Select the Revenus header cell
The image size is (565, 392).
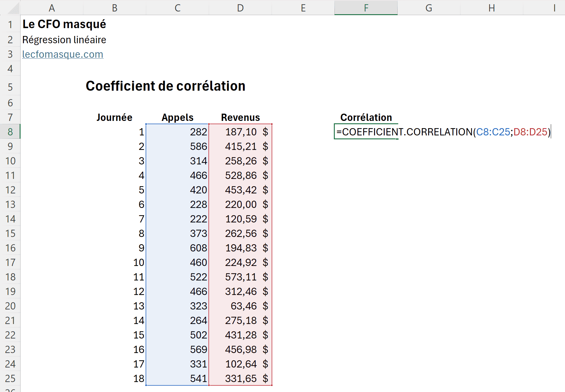click(x=240, y=117)
